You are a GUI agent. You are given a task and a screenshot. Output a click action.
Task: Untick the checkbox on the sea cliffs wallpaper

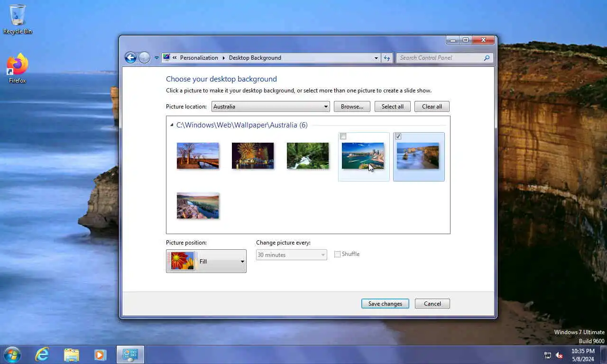pyautogui.click(x=398, y=136)
